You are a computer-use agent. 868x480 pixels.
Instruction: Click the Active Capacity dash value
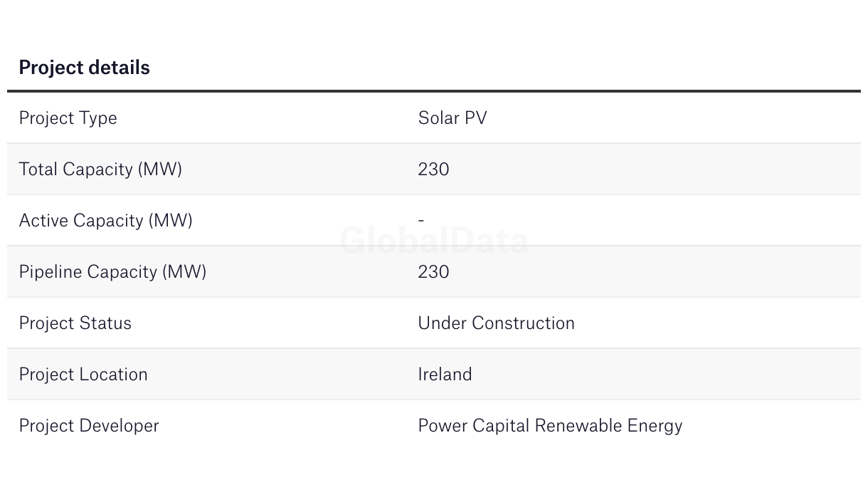pos(421,221)
